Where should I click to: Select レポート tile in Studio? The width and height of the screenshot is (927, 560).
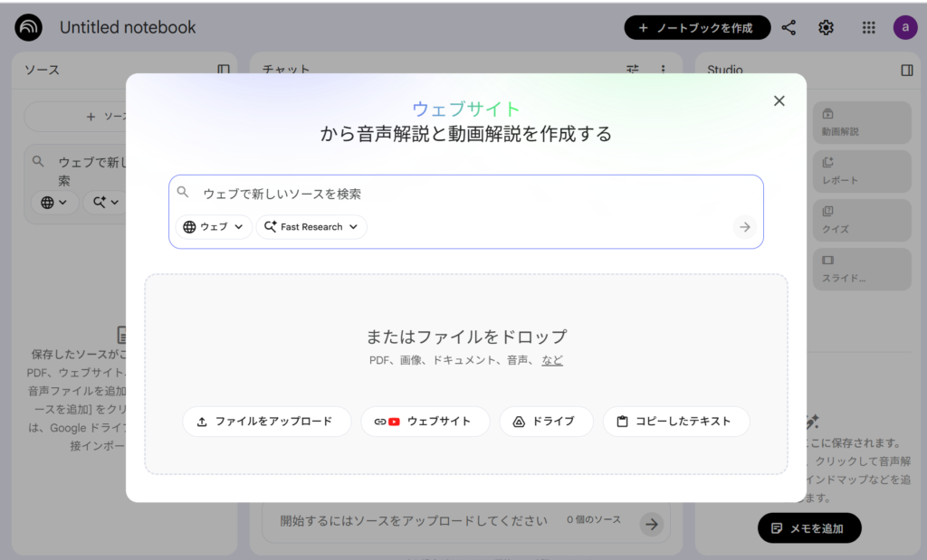point(862,171)
